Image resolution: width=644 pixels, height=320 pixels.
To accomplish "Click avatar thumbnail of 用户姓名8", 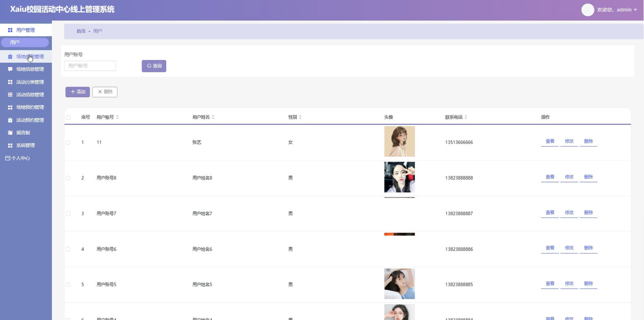I will (x=399, y=177).
